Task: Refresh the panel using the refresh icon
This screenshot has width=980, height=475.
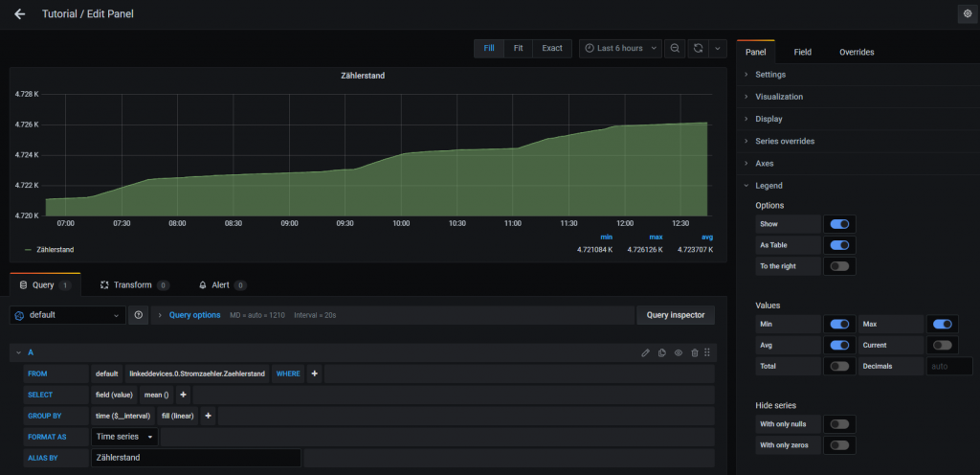Action: click(x=699, y=48)
